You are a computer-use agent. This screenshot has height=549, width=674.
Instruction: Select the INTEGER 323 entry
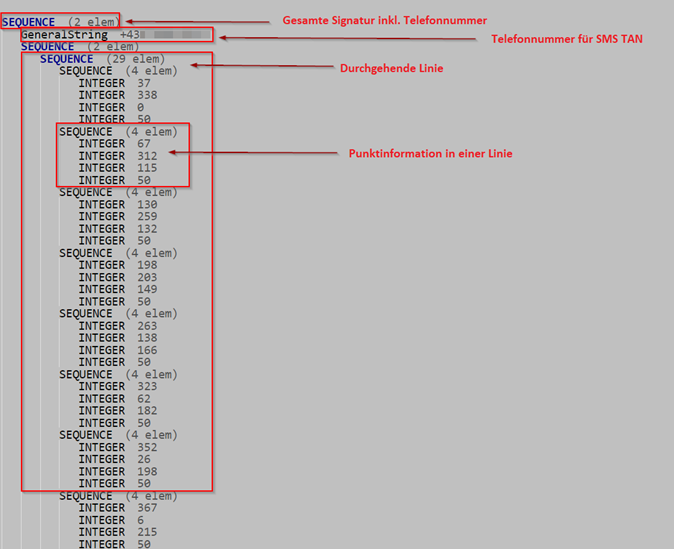click(118, 386)
